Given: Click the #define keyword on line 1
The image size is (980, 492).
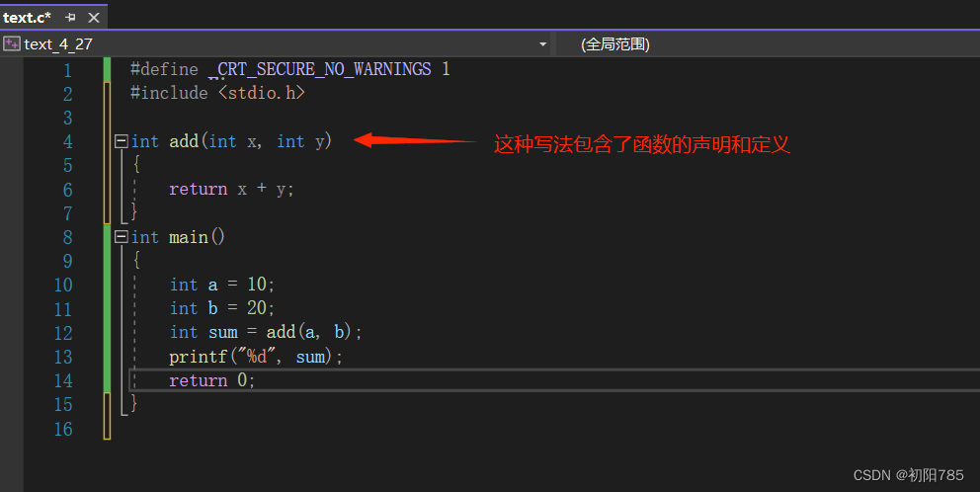Looking at the screenshot, I should point(164,69).
